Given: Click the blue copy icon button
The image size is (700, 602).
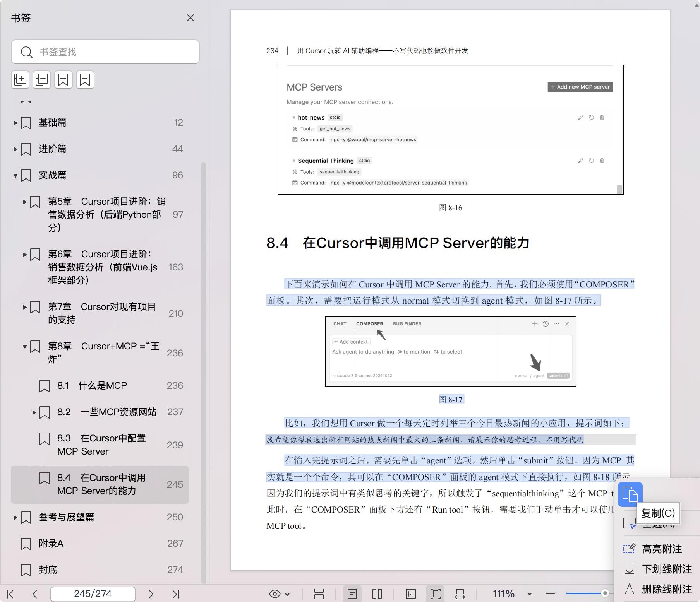Looking at the screenshot, I should click(630, 494).
